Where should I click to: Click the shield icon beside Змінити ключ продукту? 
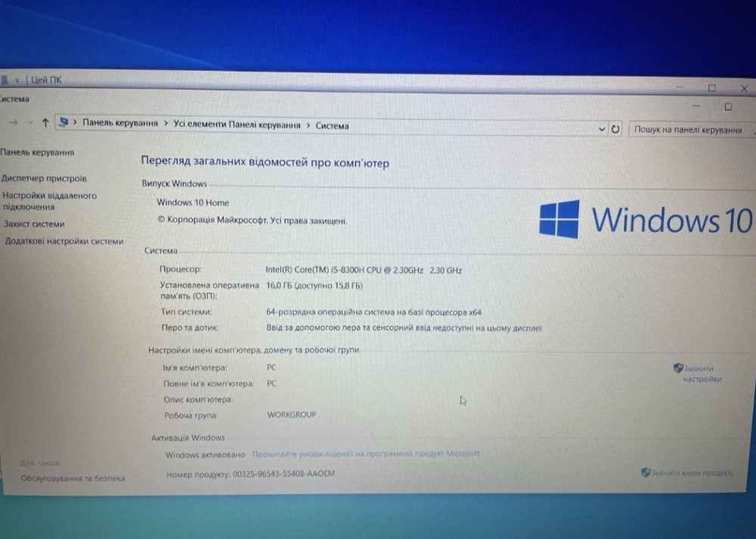tap(645, 471)
